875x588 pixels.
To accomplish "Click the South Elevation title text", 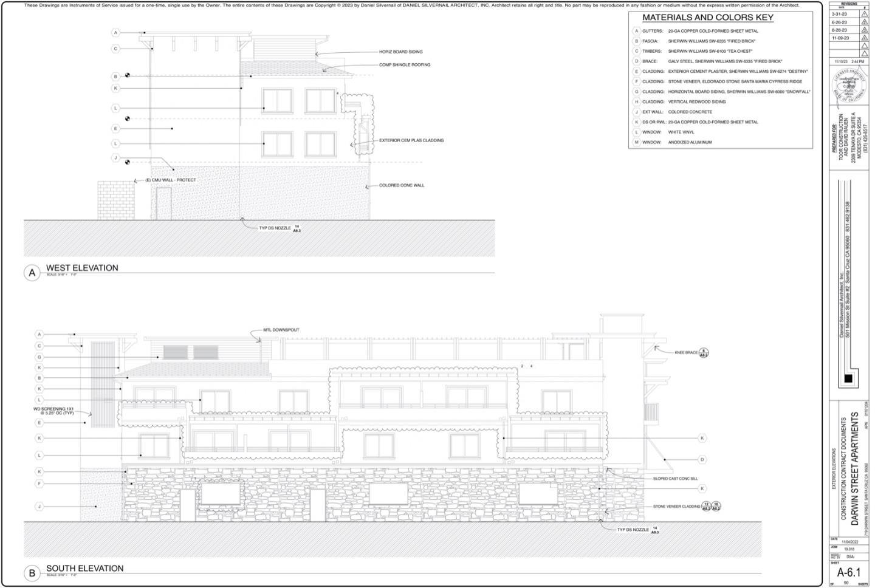I will coord(84,569).
